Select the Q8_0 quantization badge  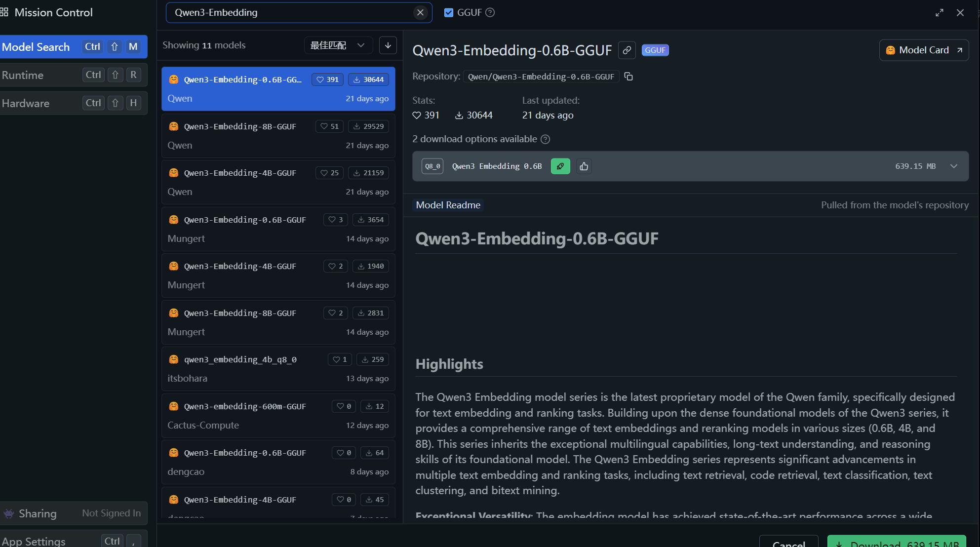click(x=432, y=166)
